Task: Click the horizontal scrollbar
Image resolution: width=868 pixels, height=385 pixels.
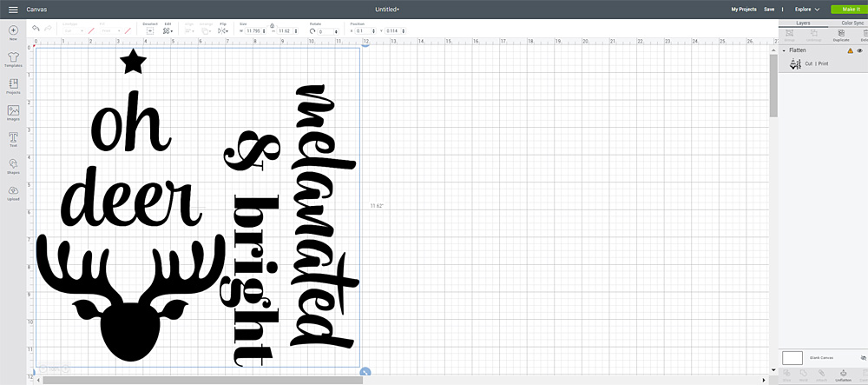Action: [202, 380]
